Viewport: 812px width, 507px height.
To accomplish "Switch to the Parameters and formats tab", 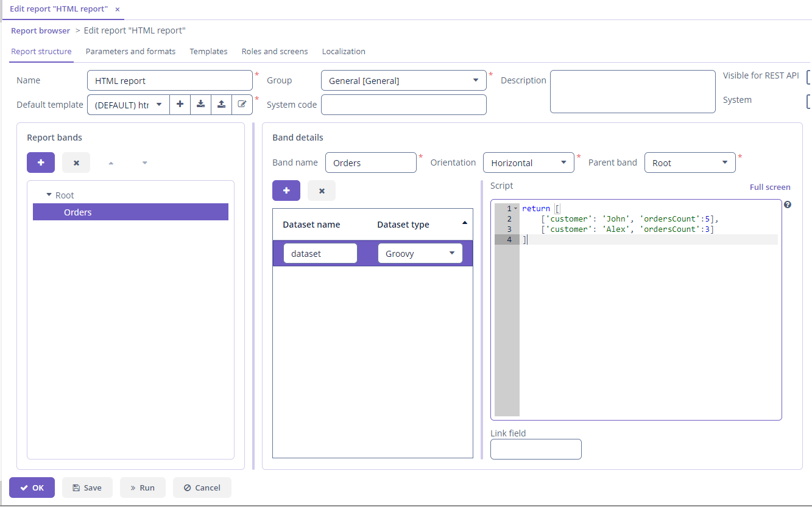I will [130, 51].
